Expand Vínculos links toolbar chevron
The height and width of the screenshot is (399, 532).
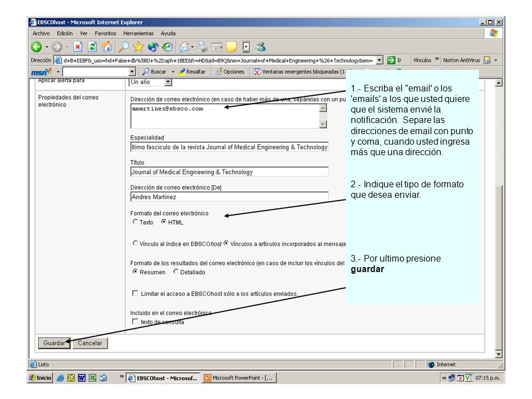click(x=437, y=59)
